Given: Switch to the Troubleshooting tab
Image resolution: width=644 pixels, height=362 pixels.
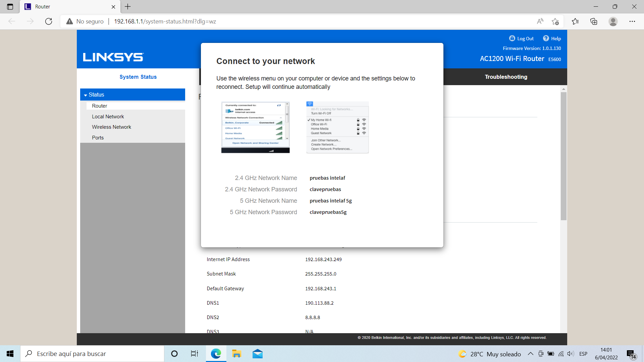Looking at the screenshot, I should (505, 77).
